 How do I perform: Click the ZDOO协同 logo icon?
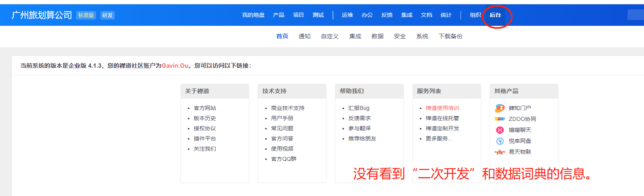point(500,119)
